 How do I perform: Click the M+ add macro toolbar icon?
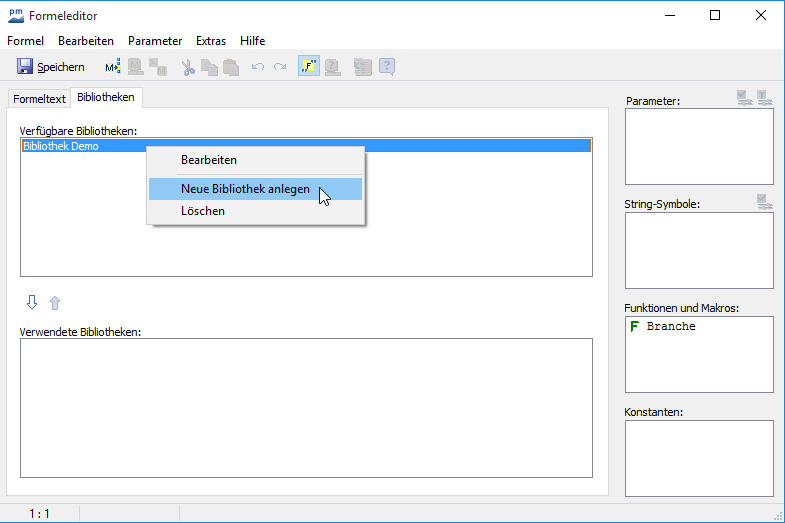coord(112,67)
